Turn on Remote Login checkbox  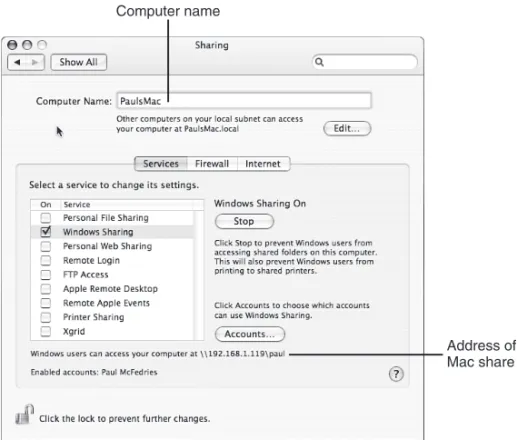pos(46,260)
